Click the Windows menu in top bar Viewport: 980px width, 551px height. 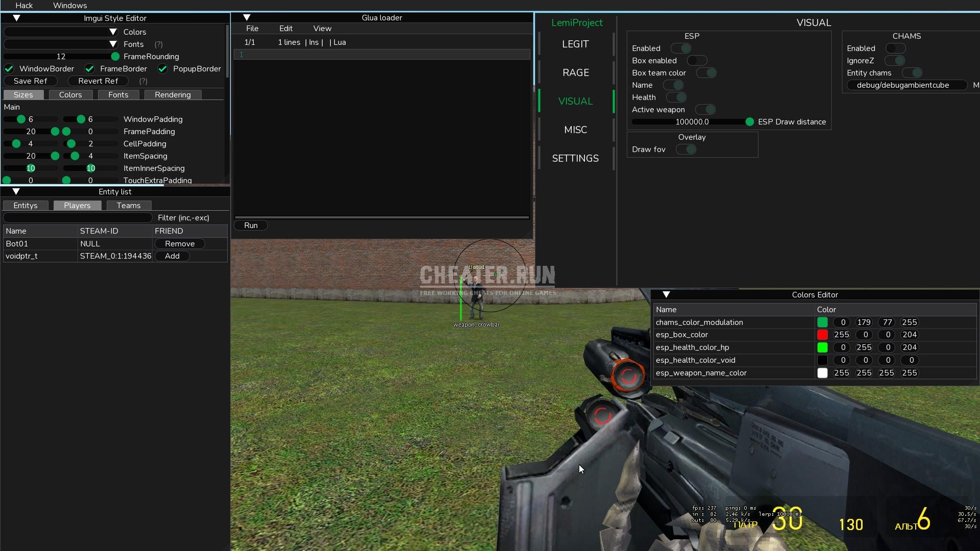(70, 6)
